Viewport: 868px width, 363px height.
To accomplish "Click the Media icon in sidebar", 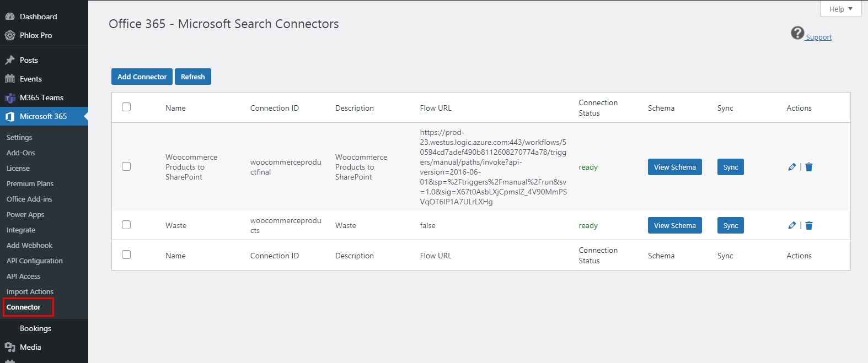I will (x=10, y=347).
